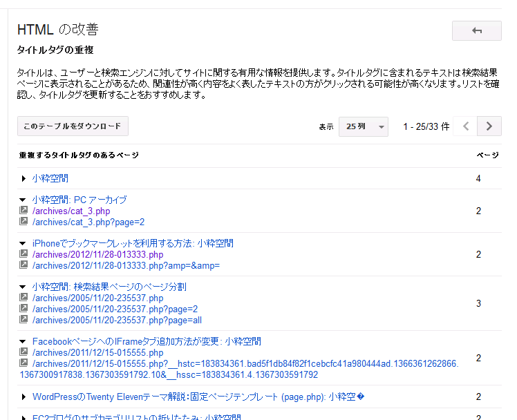Collapse 小粋空間: 検索結果ページのページ分割 row
The image size is (517, 420).
(23, 287)
